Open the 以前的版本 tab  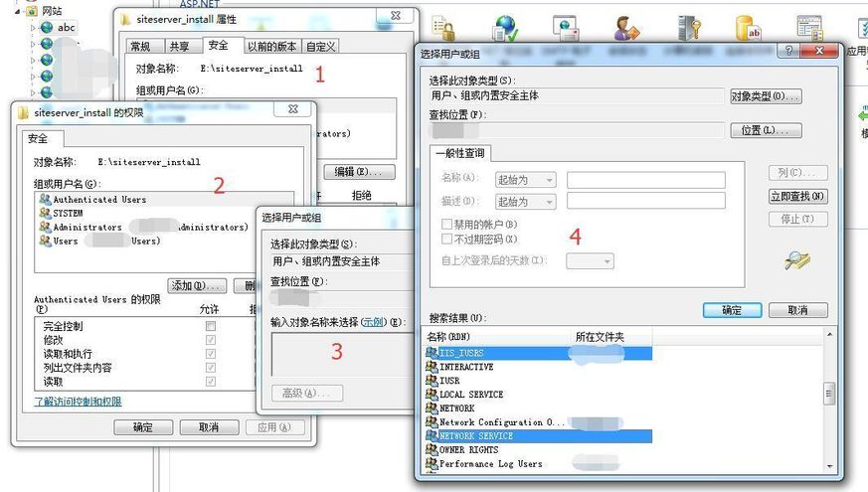pyautogui.click(x=271, y=46)
